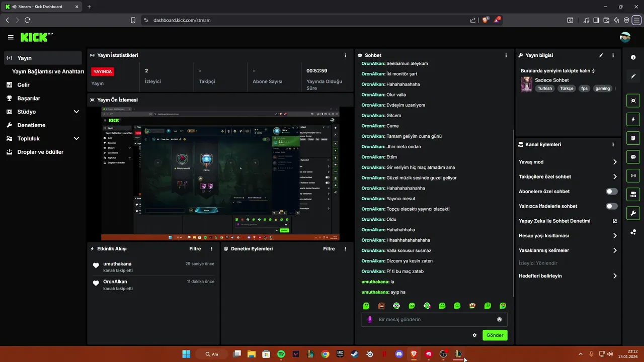Screen dimensions: 644x362
Task: Open Yayın bilgisi three-dot menu
Action: (x=613, y=55)
